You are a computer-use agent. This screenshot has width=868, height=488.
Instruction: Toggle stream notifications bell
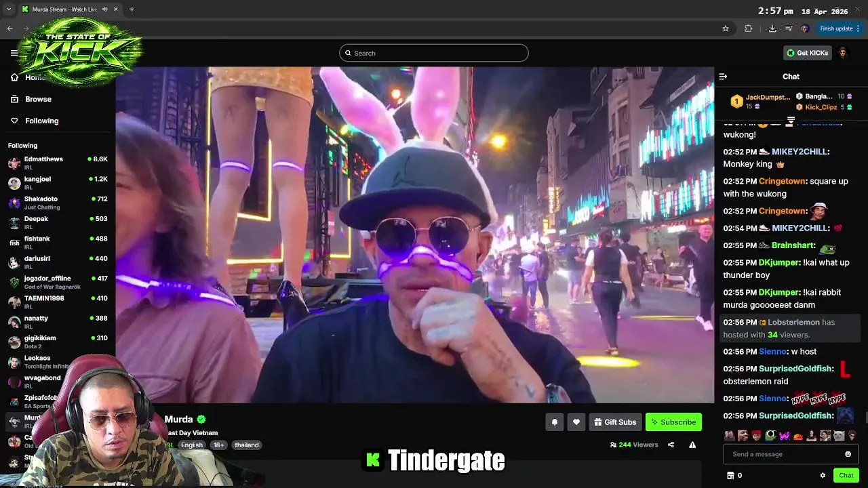[x=554, y=422]
